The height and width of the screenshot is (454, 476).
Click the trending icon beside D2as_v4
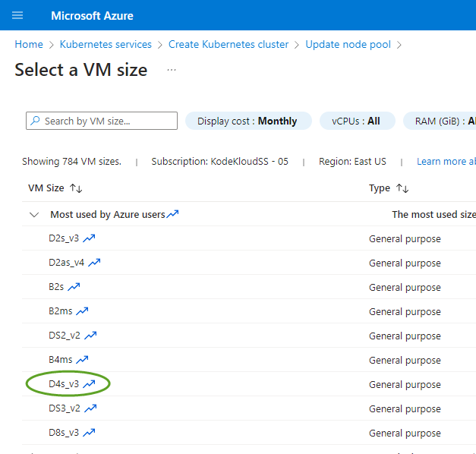(x=94, y=263)
